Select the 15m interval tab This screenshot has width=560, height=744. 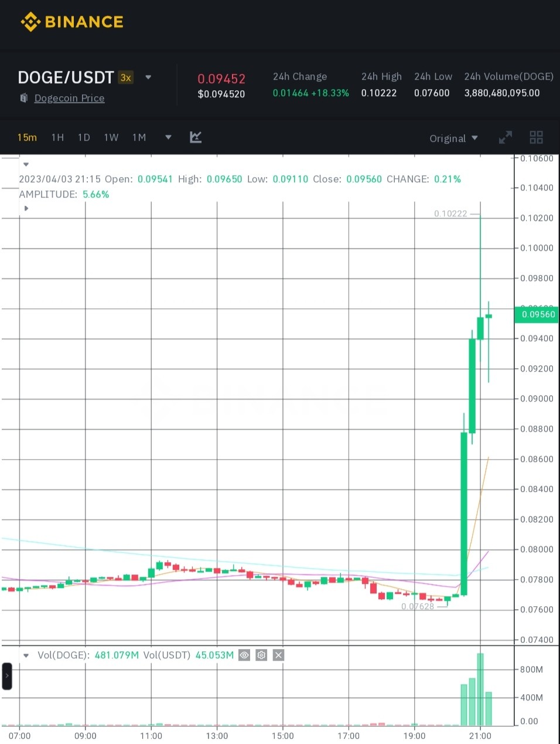click(x=27, y=137)
